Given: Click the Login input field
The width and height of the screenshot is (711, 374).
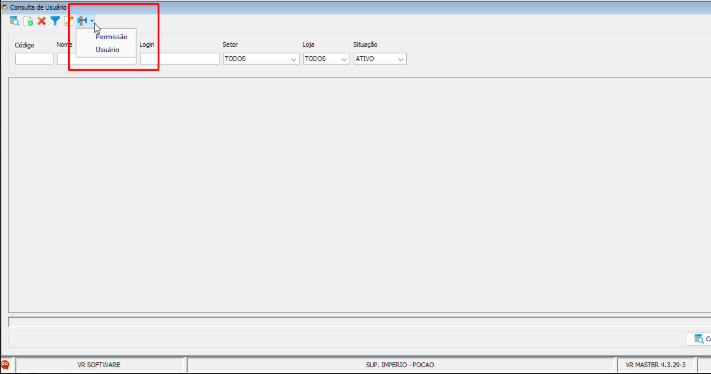Looking at the screenshot, I should pos(180,59).
